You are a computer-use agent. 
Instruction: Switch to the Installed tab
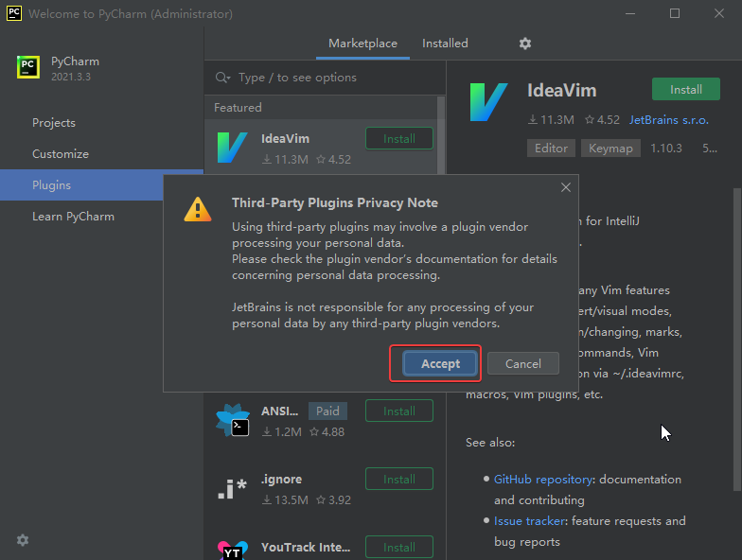[445, 44]
